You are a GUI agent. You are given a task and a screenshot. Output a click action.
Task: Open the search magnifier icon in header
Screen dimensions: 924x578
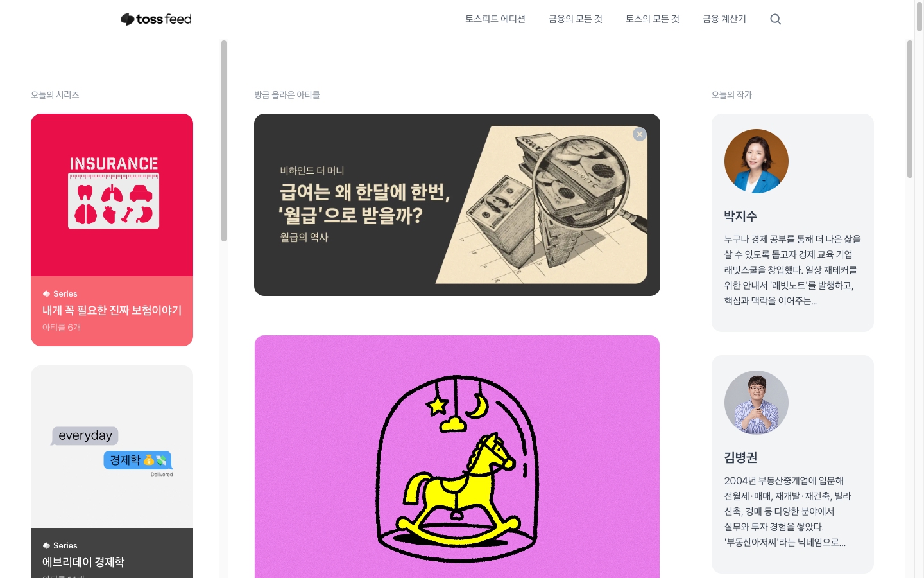776,19
